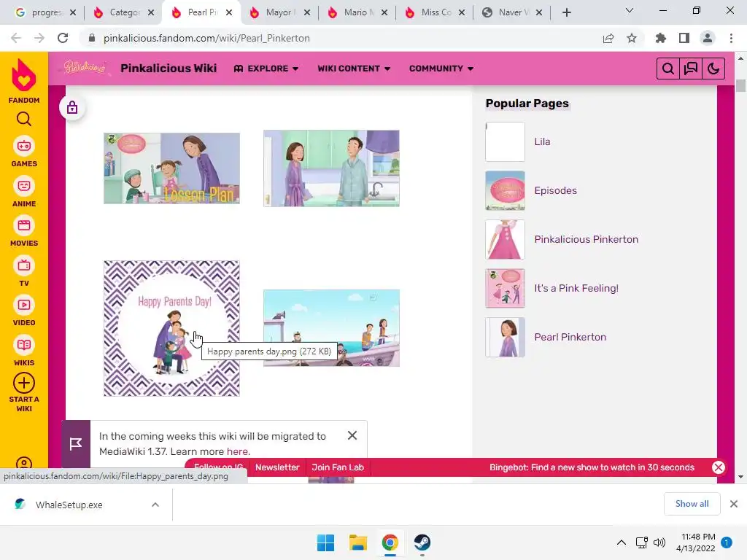Expand the Community dropdown menu
747x560 pixels.
[441, 69]
